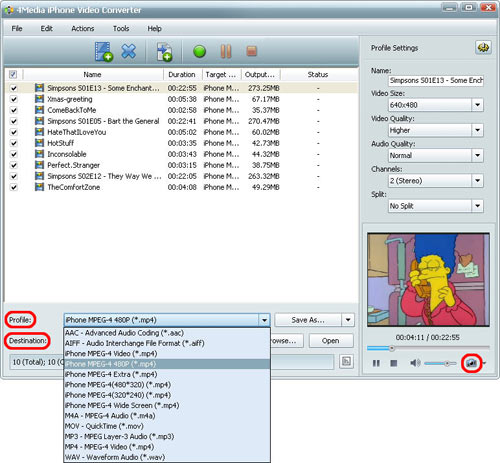Uncheck Simpsons S01E13 file checkbox
Viewport: 500px width, 463px height.
click(x=13, y=88)
